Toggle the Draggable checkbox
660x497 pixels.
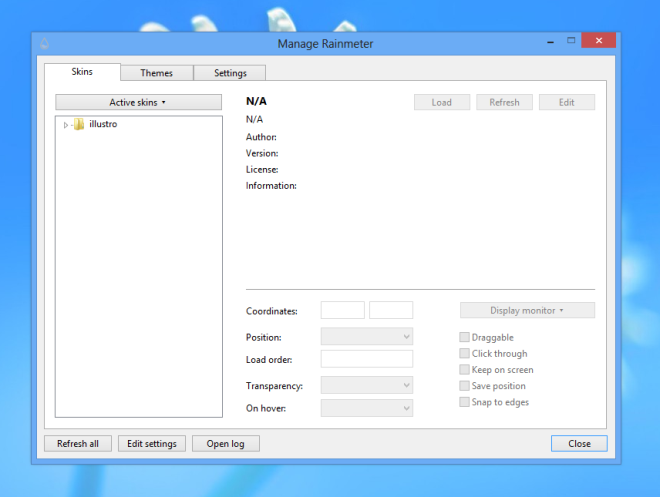tap(464, 337)
